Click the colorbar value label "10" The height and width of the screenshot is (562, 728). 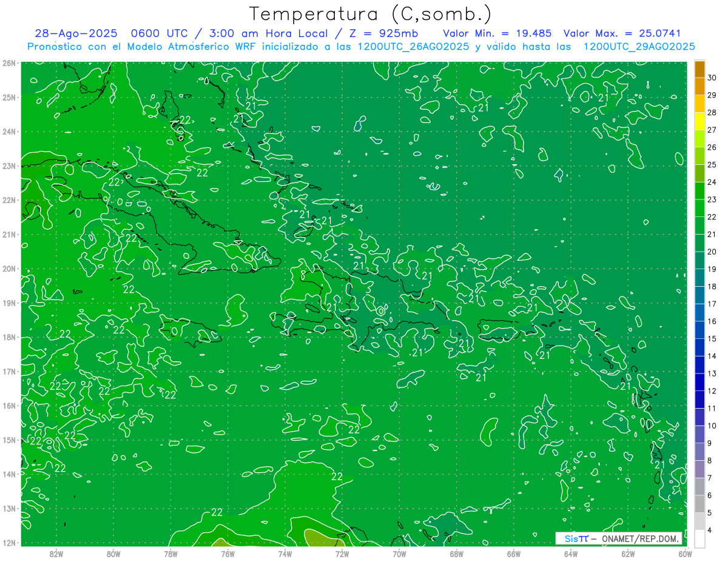coord(712,426)
